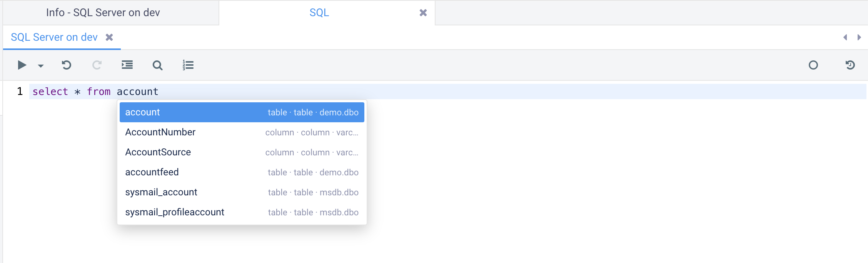This screenshot has width=868, height=263.
Task: Run the SQL query with play button
Action: point(22,65)
